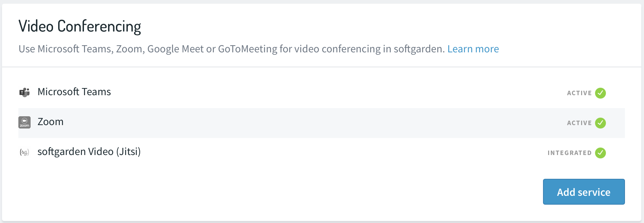Click blank space left of Add service

click(272, 192)
